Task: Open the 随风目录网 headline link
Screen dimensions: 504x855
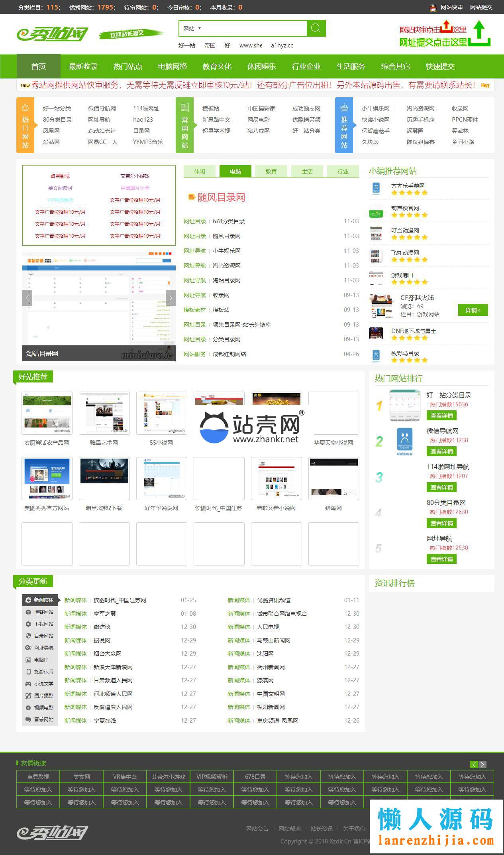Action: pyautogui.click(x=221, y=197)
